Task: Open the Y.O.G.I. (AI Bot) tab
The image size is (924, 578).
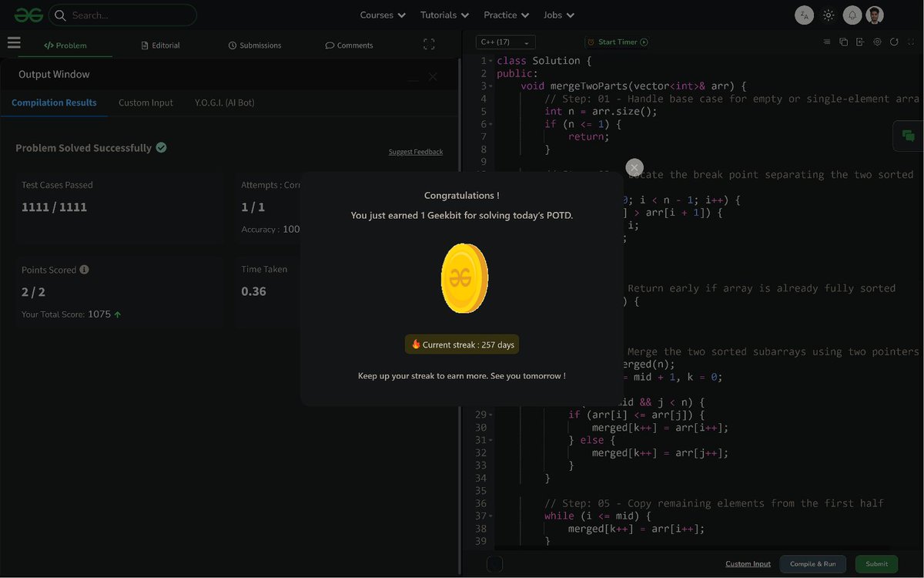Action: click(x=225, y=102)
